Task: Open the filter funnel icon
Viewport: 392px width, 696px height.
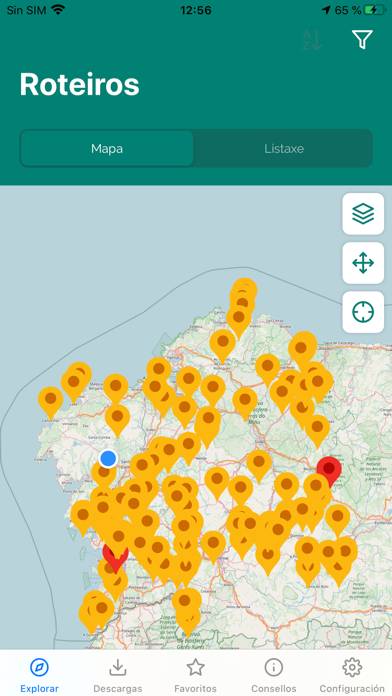Action: (x=362, y=40)
